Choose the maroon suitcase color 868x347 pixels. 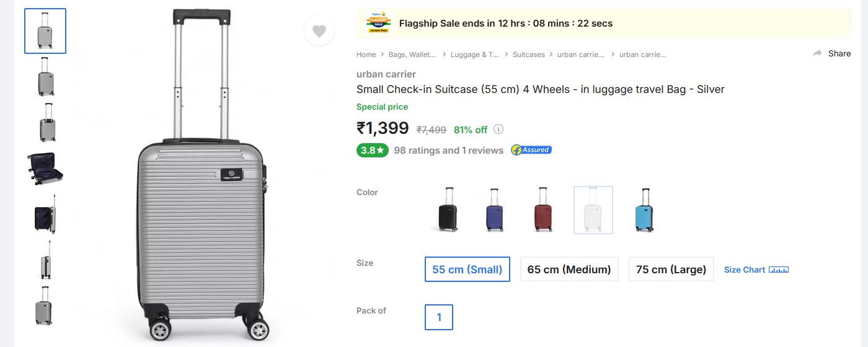coord(542,209)
